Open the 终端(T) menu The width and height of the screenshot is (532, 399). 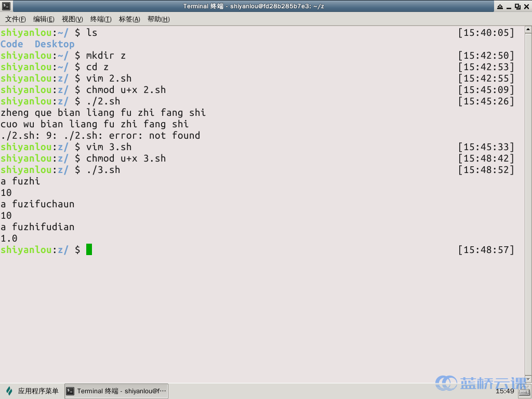[x=101, y=19]
